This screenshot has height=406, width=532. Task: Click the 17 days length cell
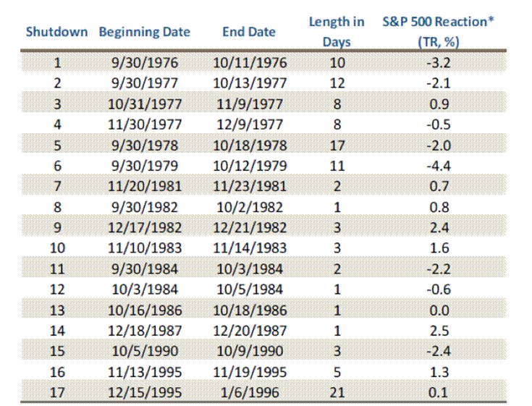tap(337, 145)
